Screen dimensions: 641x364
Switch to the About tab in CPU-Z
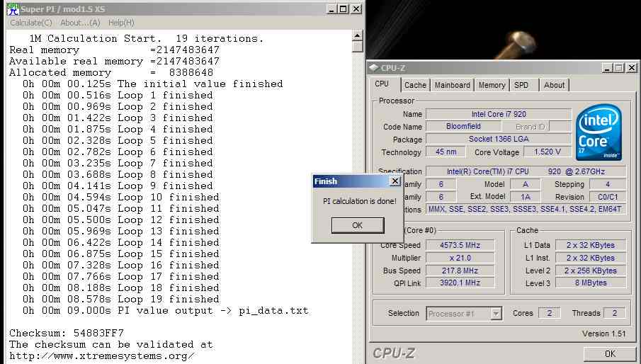click(554, 85)
